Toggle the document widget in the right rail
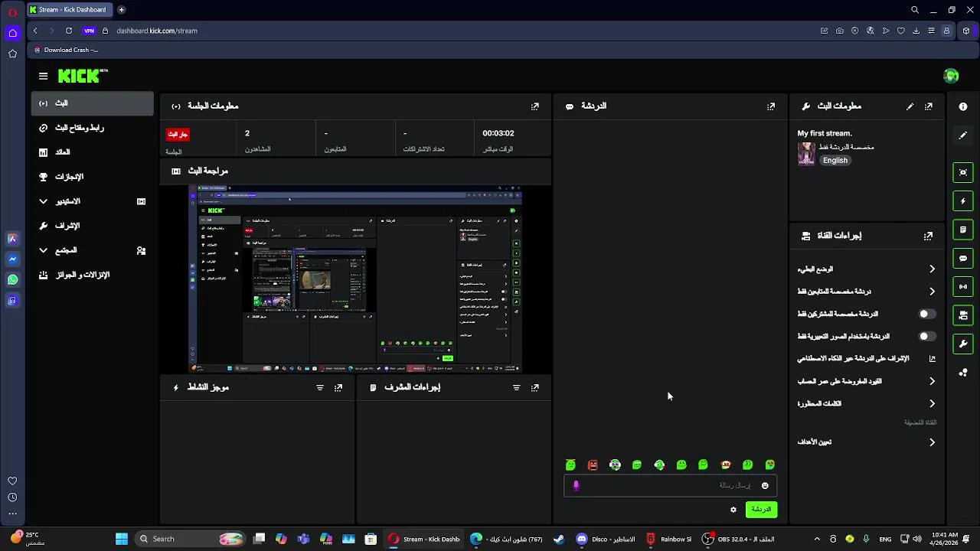The height and width of the screenshot is (551, 980). [x=963, y=230]
